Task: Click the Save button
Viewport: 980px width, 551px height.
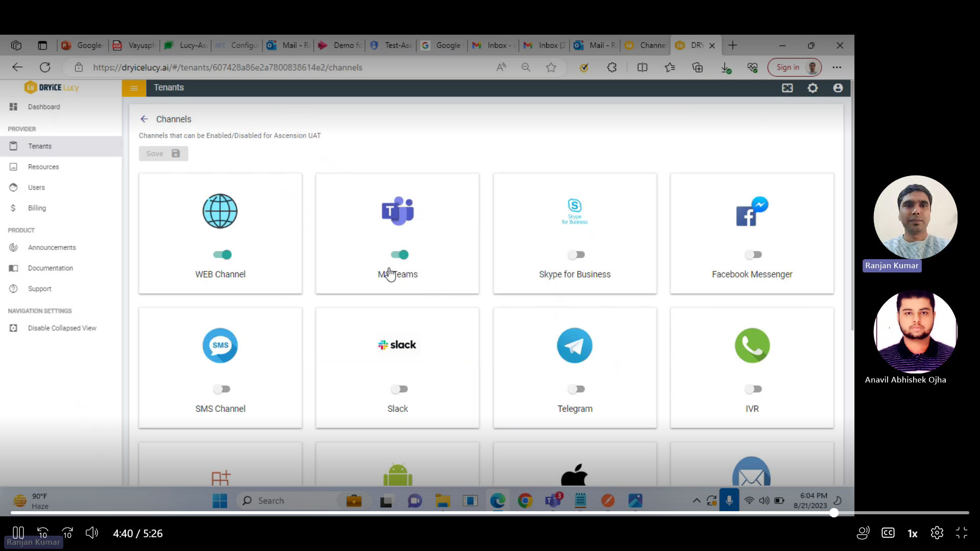Action: pos(163,154)
